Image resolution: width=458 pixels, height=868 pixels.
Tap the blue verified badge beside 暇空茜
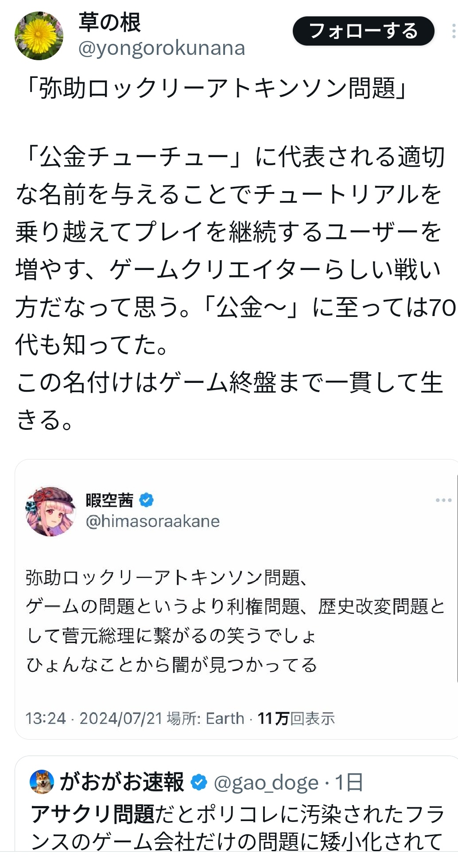click(147, 500)
